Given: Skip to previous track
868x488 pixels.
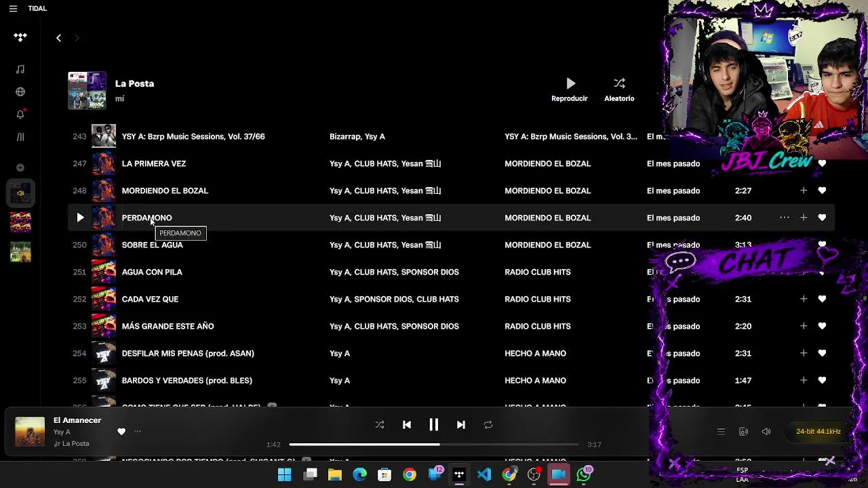Looking at the screenshot, I should 407,425.
